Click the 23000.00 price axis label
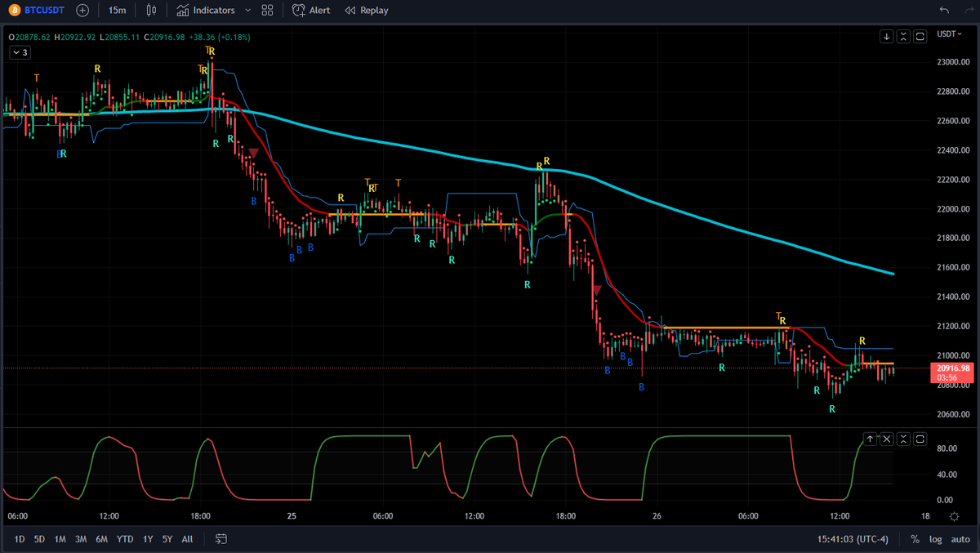980x553 pixels. pyautogui.click(x=953, y=62)
